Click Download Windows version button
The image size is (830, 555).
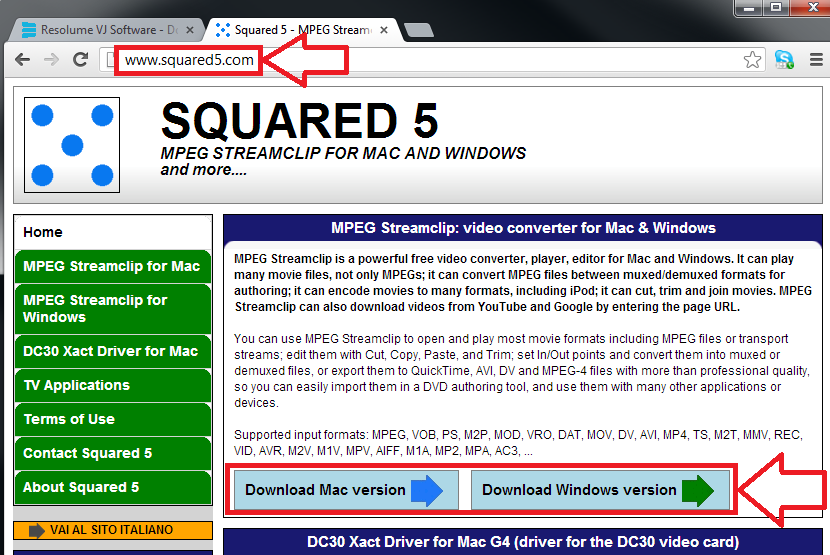(x=600, y=490)
